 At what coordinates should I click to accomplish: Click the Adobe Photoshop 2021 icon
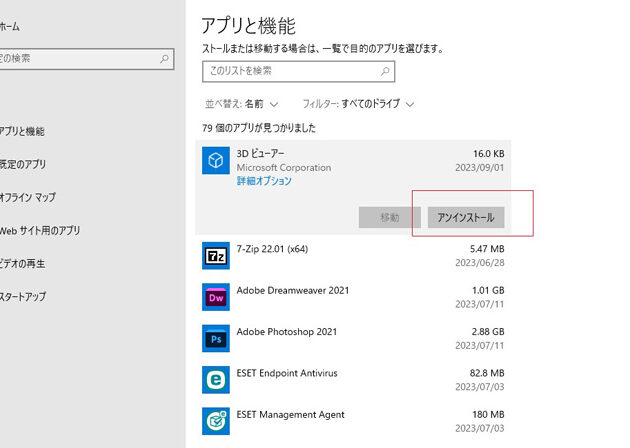[216, 338]
